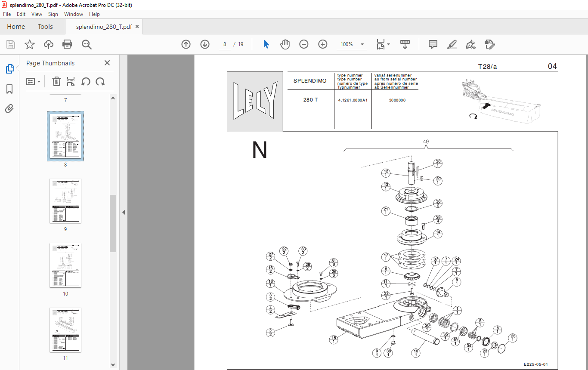588x370 pixels.
Task: Open the stamp tool icon
Action: click(489, 44)
